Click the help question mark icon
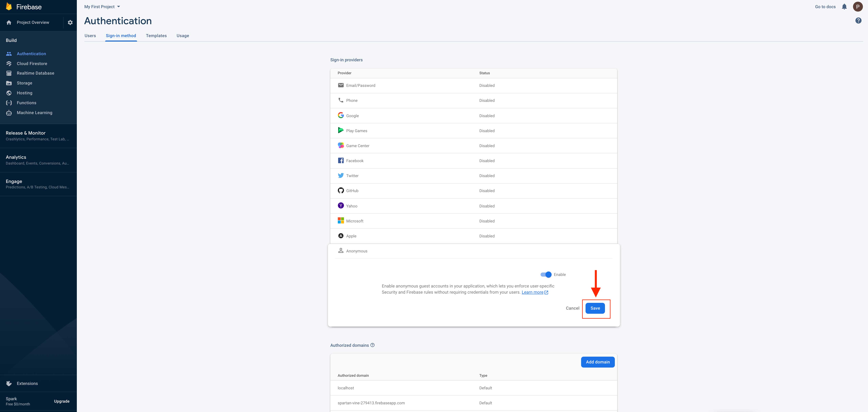The height and width of the screenshot is (412, 868). pyautogui.click(x=858, y=21)
